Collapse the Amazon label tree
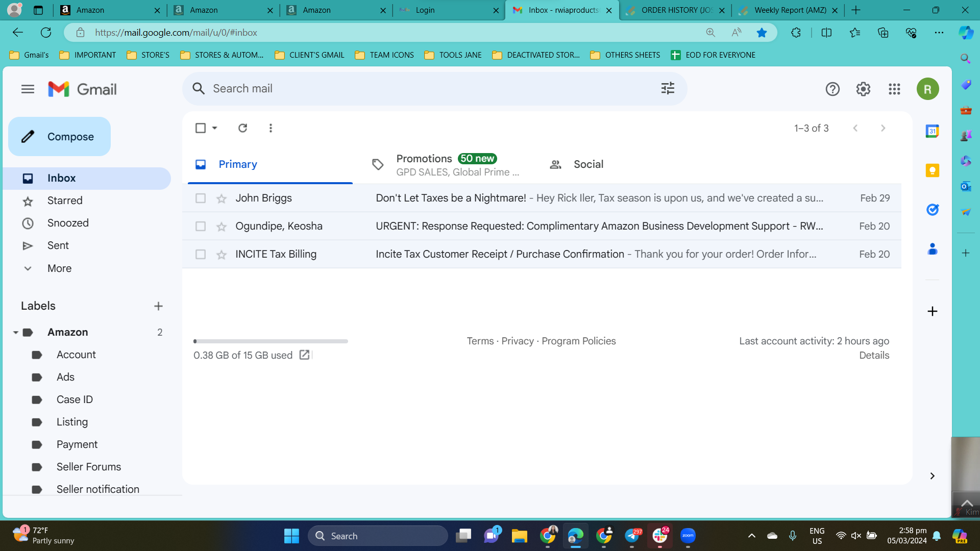The image size is (980, 551). pyautogui.click(x=15, y=333)
